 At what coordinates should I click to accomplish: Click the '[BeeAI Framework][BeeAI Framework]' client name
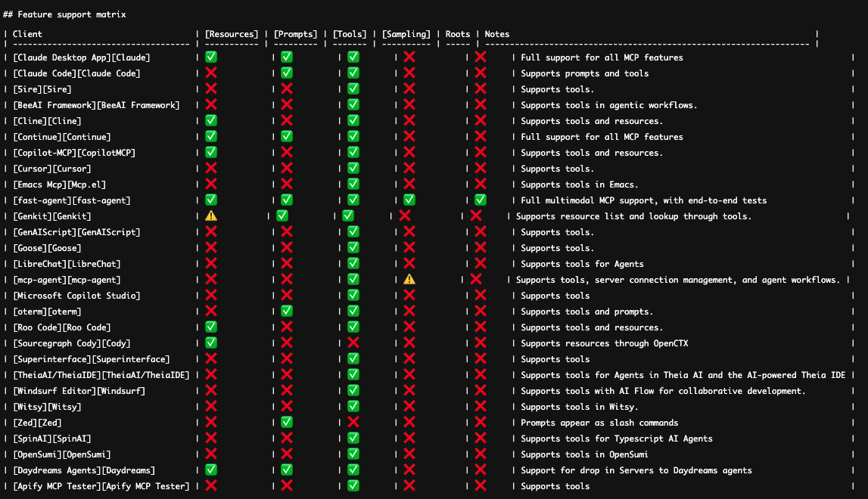click(96, 105)
